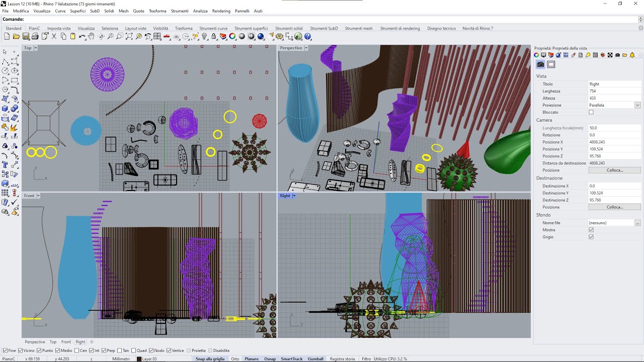
Task: Click the red car Set view icon
Action: 166,36
